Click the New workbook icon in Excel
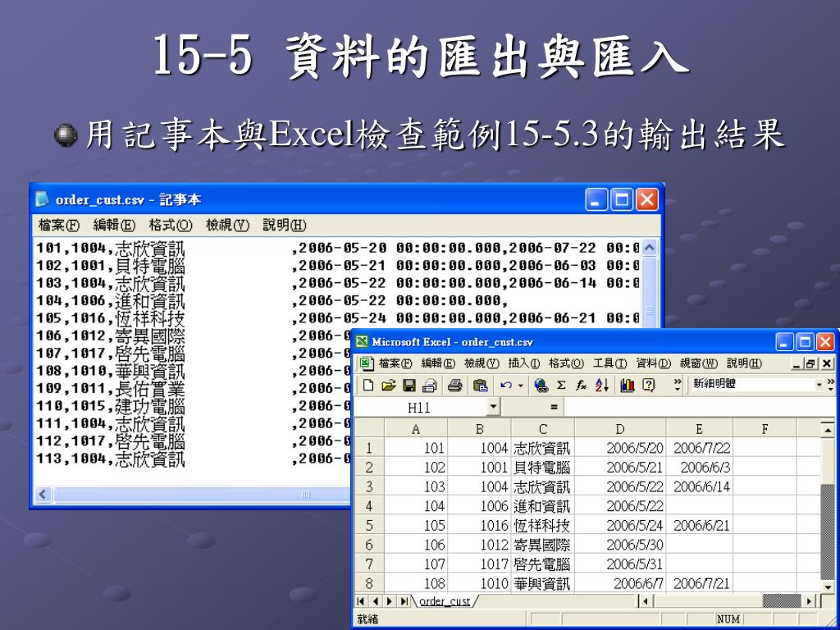Viewport: 840px width, 630px height. 368,385
